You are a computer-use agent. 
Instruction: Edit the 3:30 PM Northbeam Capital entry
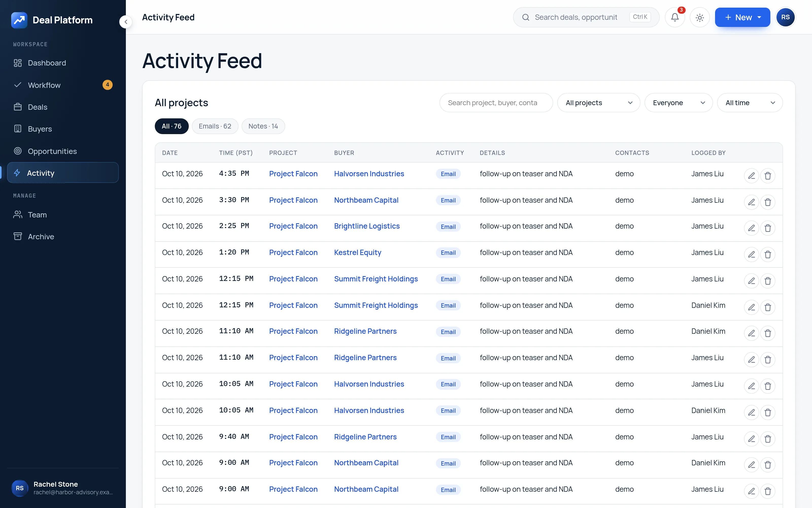[x=751, y=202]
